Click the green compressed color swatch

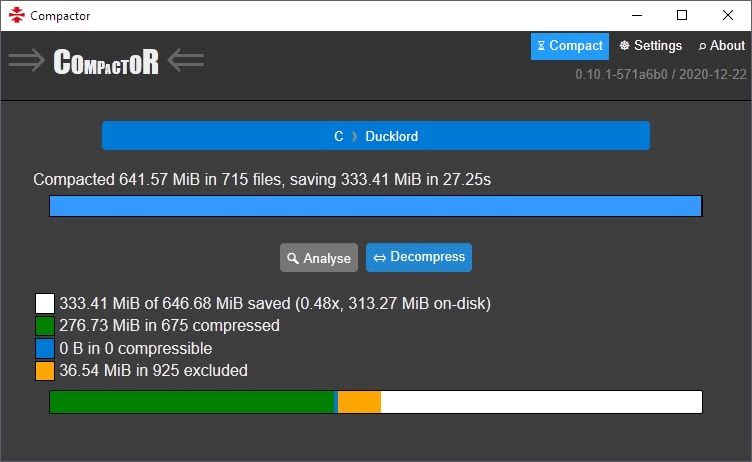(45, 326)
